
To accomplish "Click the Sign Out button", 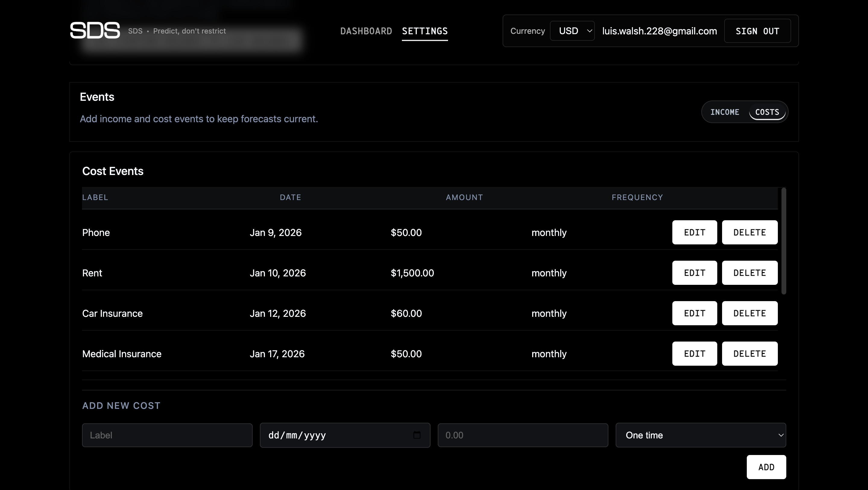I will point(757,31).
